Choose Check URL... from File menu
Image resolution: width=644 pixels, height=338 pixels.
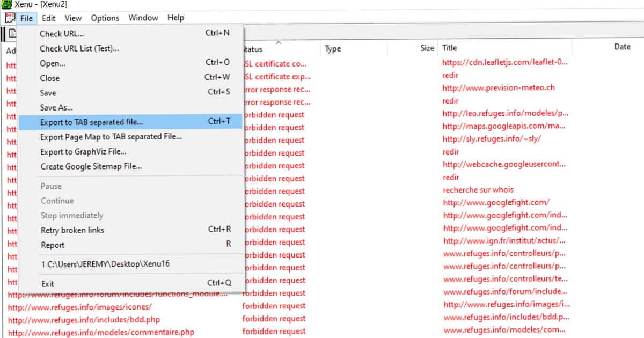click(x=131, y=33)
